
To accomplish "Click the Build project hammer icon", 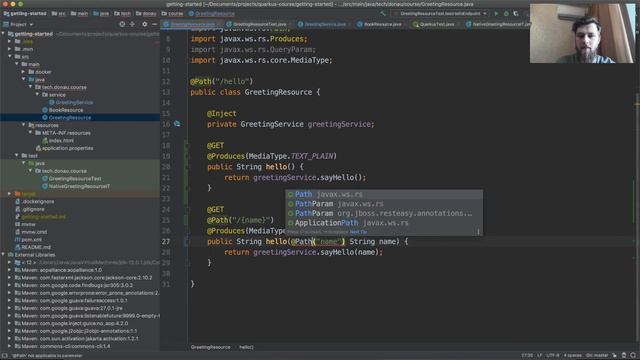I will (383, 13).
